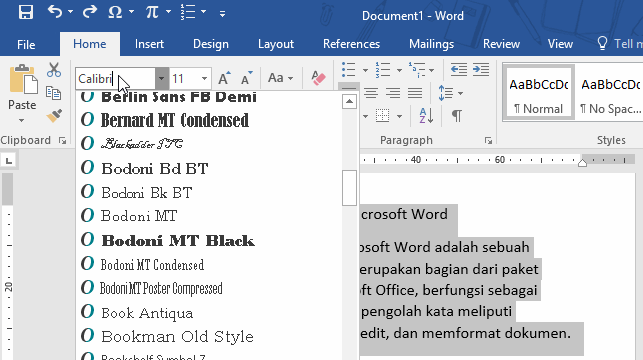The height and width of the screenshot is (360, 643).
Task: Click the quick access numbered list icon
Action: 188,12
